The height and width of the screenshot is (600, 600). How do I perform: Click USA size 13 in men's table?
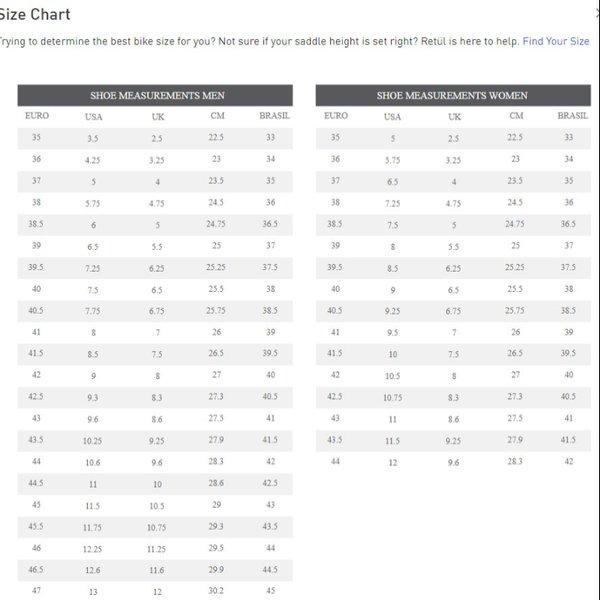93,591
